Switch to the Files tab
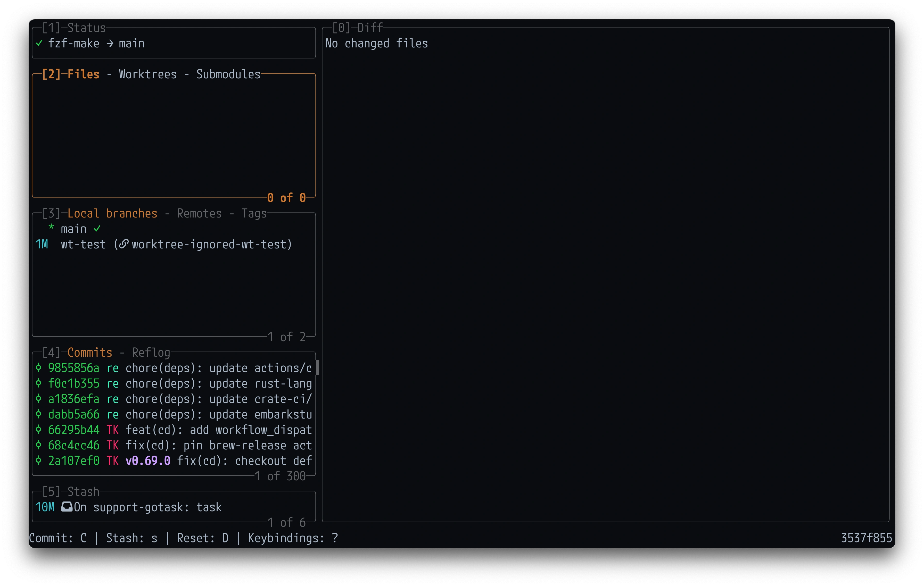924x586 pixels. click(83, 74)
